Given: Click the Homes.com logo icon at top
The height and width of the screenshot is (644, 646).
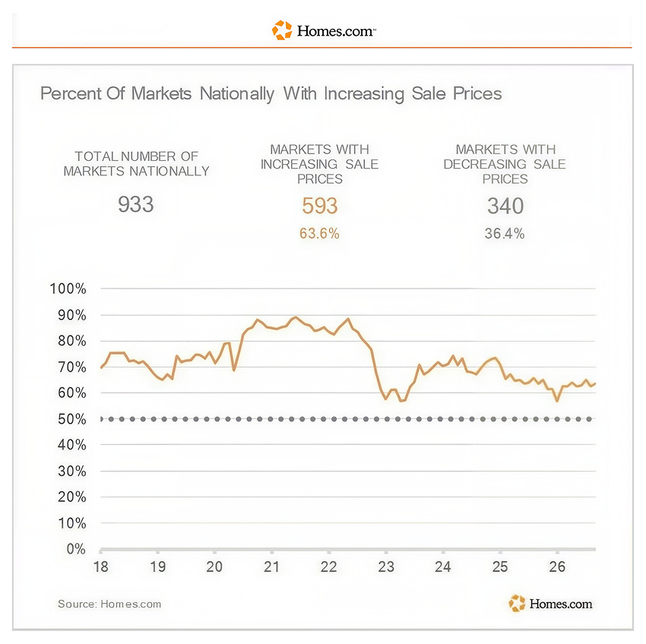Looking at the screenshot, I should (x=282, y=30).
